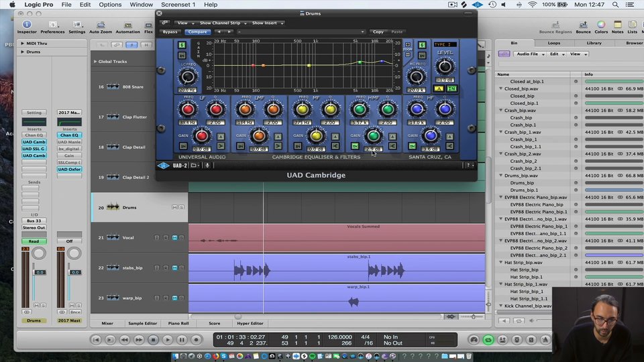Open the Show Insert dropdown
644x362 pixels.
pos(267,23)
